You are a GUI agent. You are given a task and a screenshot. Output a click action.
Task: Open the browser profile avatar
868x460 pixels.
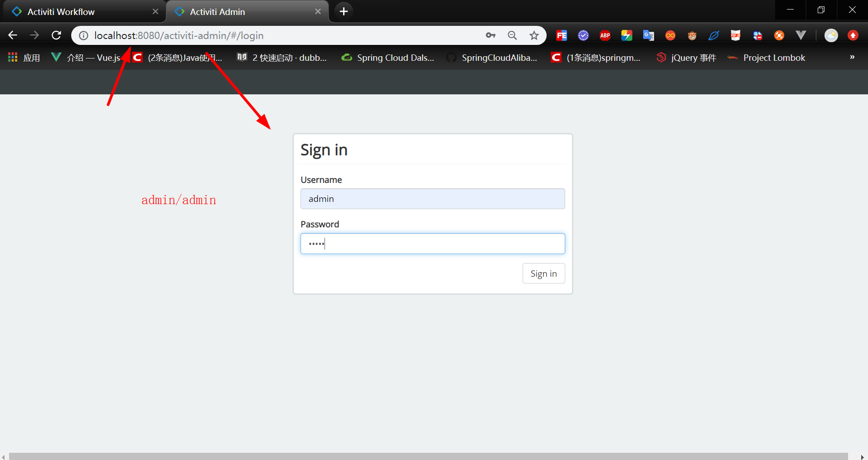[831, 35]
